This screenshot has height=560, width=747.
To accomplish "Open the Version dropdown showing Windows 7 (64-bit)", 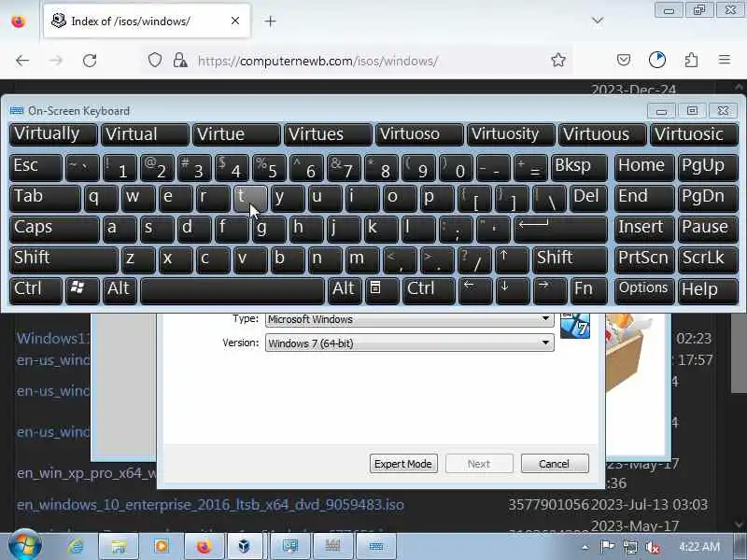I will [409, 343].
